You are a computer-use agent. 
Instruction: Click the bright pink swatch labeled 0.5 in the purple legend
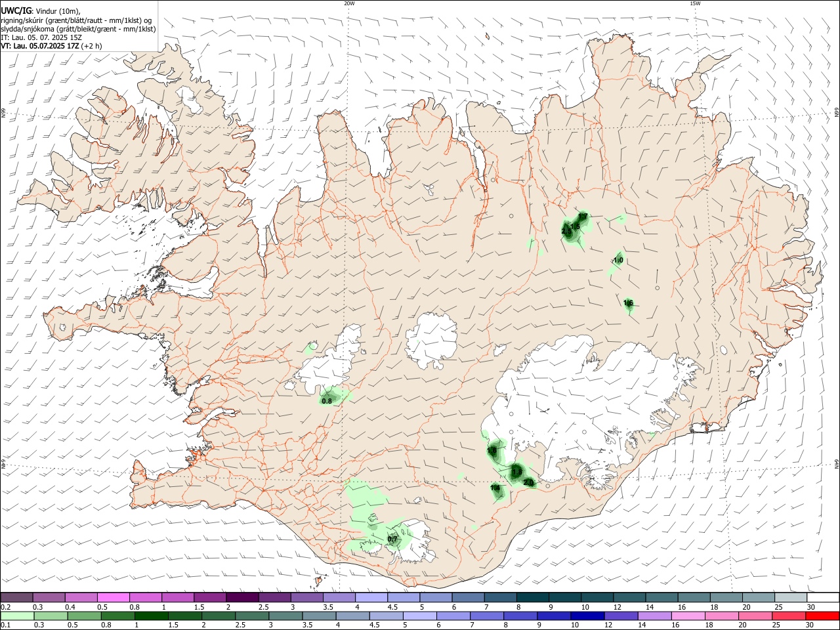[x=114, y=597]
